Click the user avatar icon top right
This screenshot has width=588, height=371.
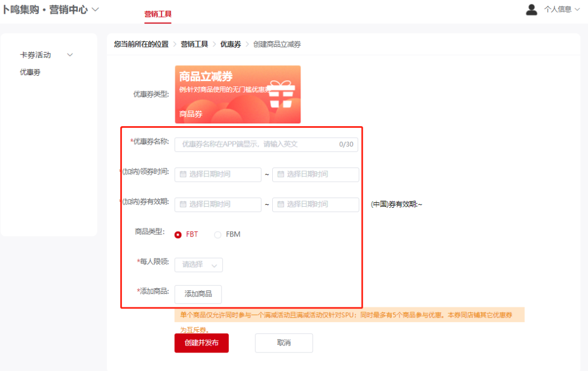531,9
